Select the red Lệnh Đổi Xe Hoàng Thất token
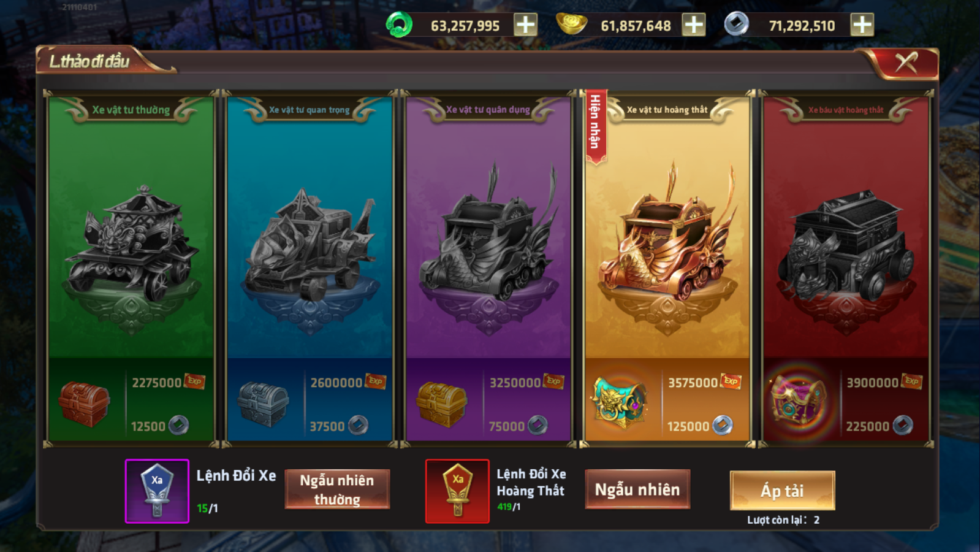The image size is (980, 552). 457,491
